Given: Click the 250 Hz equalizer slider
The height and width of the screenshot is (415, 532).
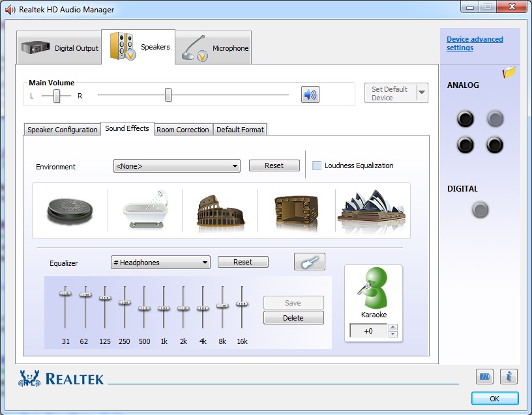Looking at the screenshot, I should point(125,302).
